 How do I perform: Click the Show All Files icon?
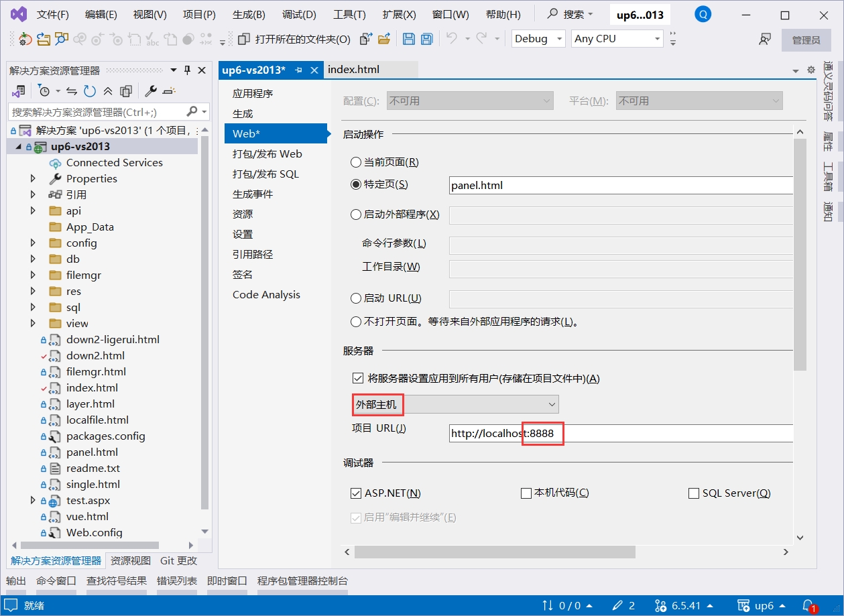[x=126, y=91]
